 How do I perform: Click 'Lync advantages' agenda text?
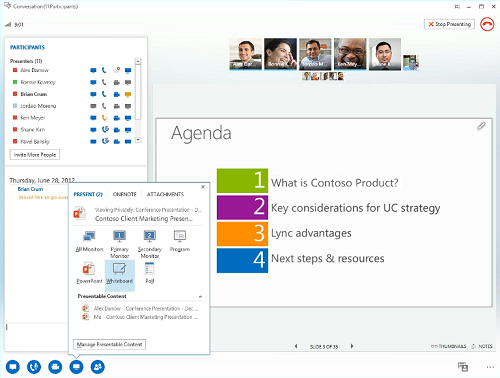pos(311,233)
